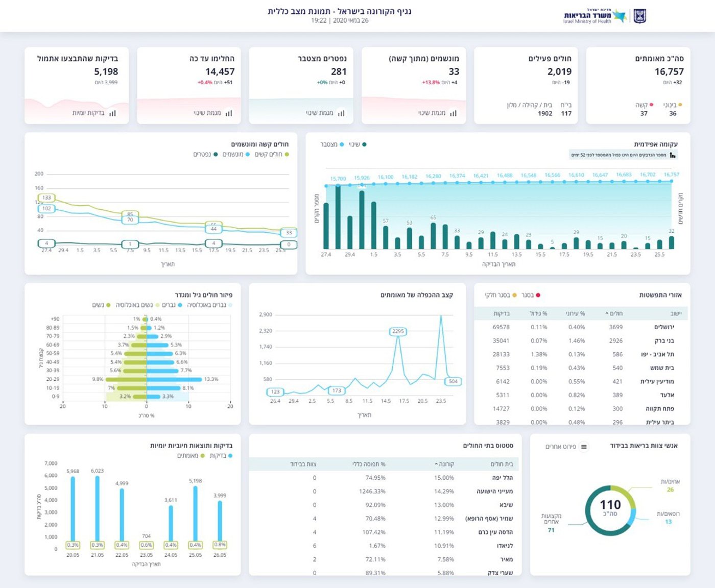This screenshot has width=715, height=588.
Task: Click the 2295 peak label in the doubling rate chart
Action: (x=398, y=331)
